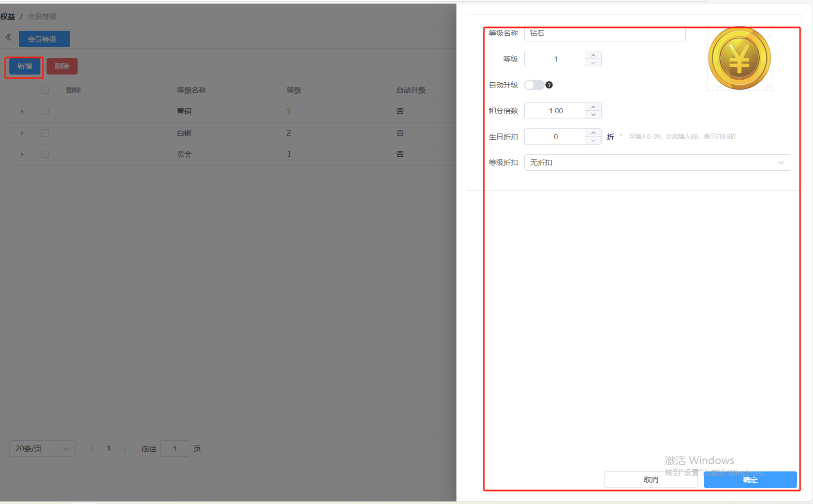Increase the 等级 level value using up arrow

click(x=593, y=55)
